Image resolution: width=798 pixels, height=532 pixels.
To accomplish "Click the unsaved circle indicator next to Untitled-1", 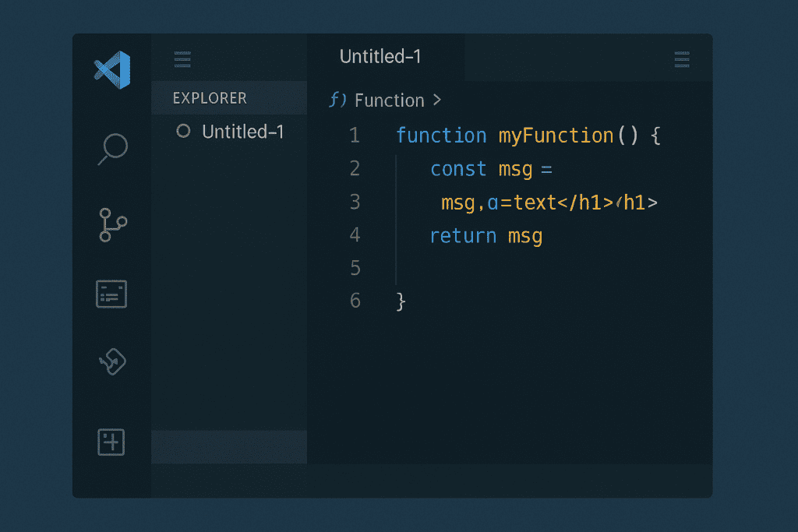I will click(x=183, y=131).
